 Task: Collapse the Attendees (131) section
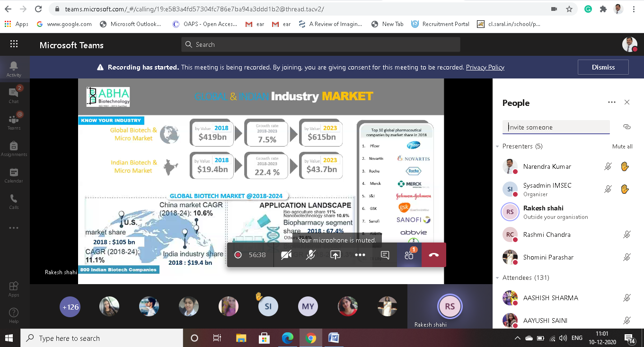point(497,278)
